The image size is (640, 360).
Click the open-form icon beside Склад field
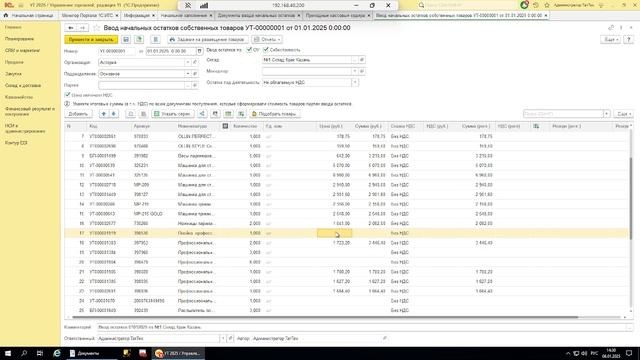point(362,60)
